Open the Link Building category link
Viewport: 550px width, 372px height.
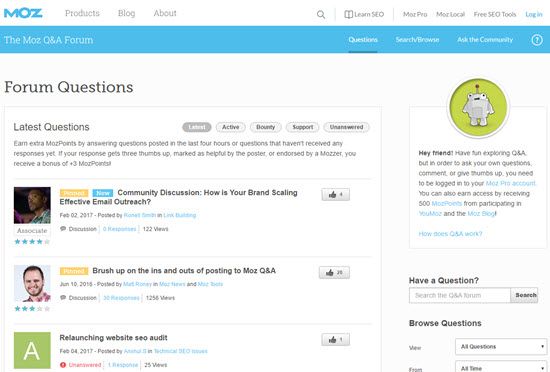[x=180, y=215]
